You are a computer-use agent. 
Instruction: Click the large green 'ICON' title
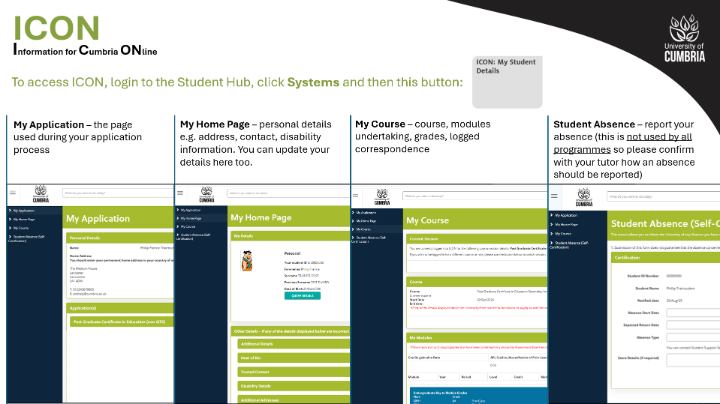56,28
